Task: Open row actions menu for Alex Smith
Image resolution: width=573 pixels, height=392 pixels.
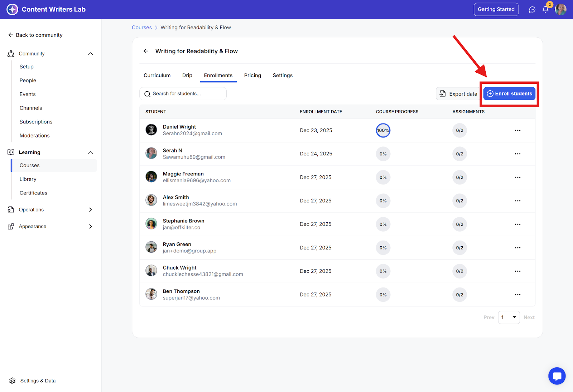Action: coord(518,201)
